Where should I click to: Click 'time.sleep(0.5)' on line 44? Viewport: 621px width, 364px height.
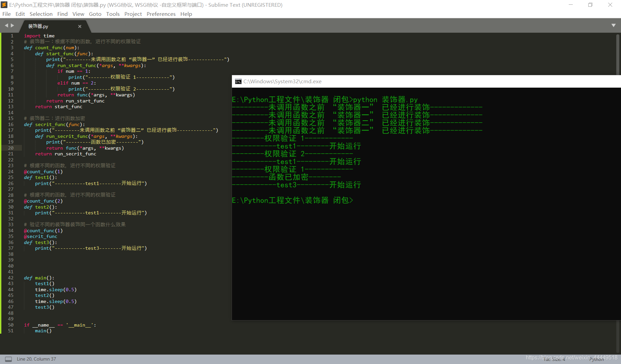pos(56,290)
